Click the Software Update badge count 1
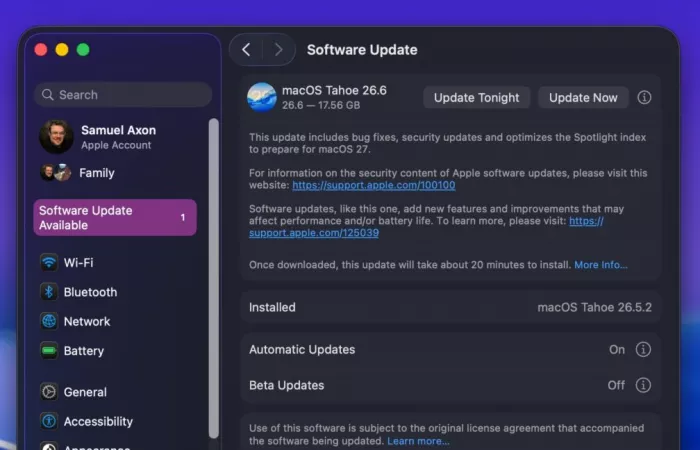The height and width of the screenshot is (450, 700). (x=183, y=217)
